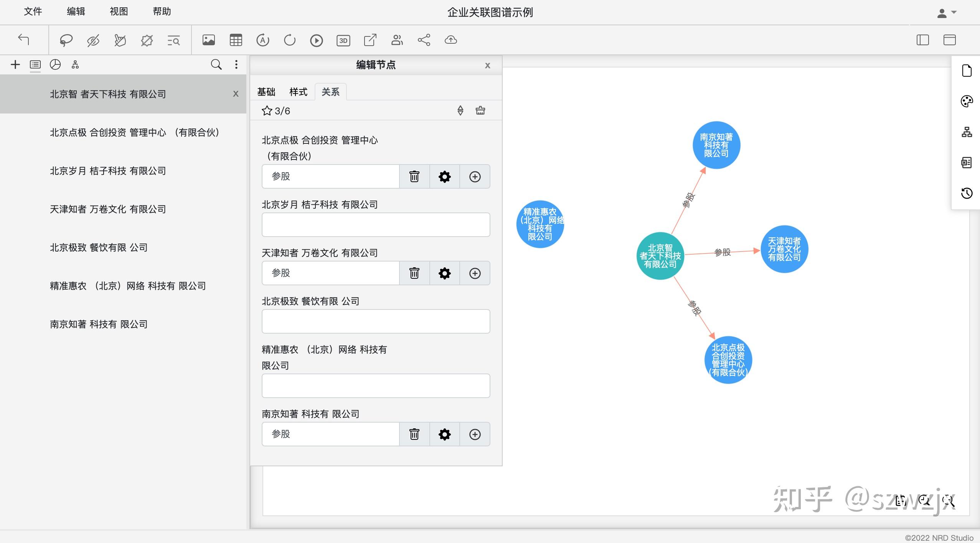
Task: Open the sort order arrows in relations
Action: pos(460,111)
